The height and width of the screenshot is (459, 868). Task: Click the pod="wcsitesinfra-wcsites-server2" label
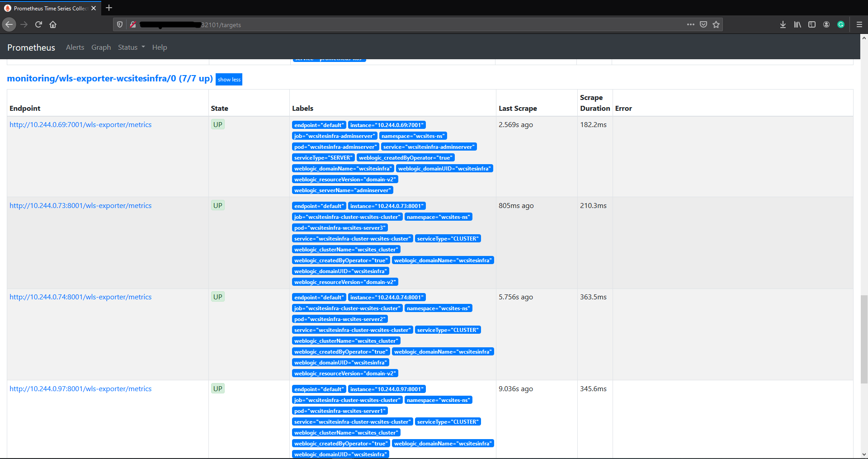click(340, 319)
